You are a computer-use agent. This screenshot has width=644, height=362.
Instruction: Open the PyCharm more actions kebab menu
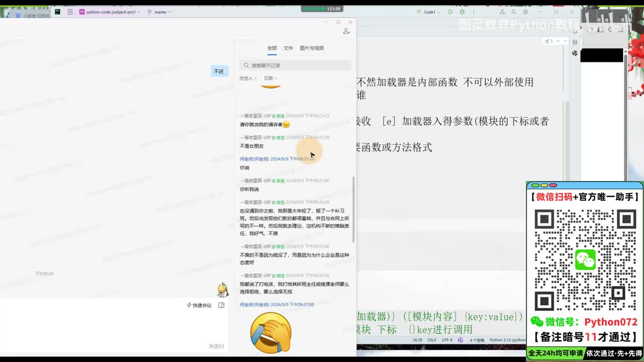[x=474, y=12]
